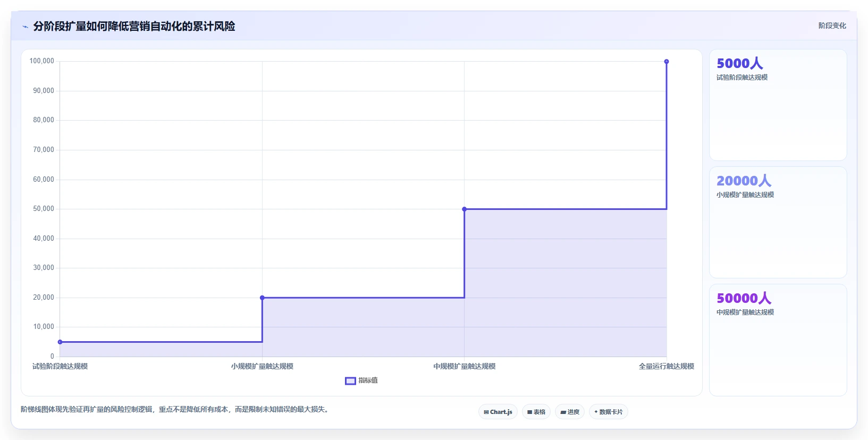This screenshot has height=440, width=868.
Task: Open the 5000人 data card
Action: pyautogui.click(x=778, y=105)
